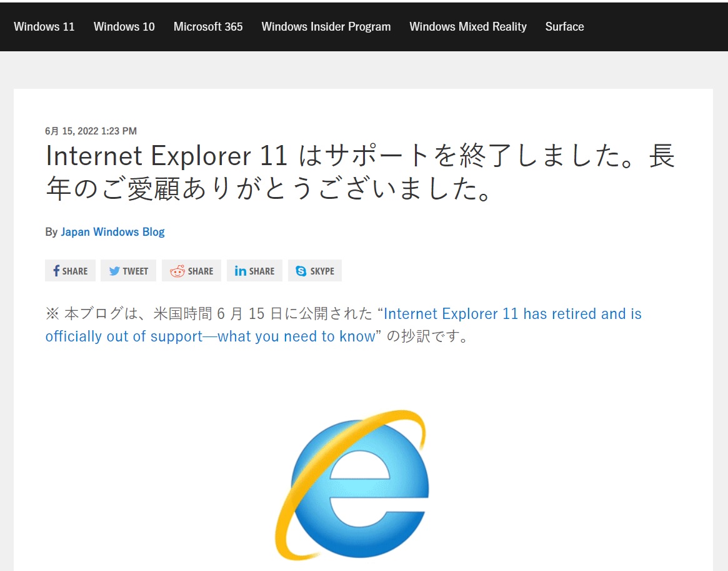The image size is (728, 571).
Task: Share the article via Skype
Action: (x=315, y=270)
